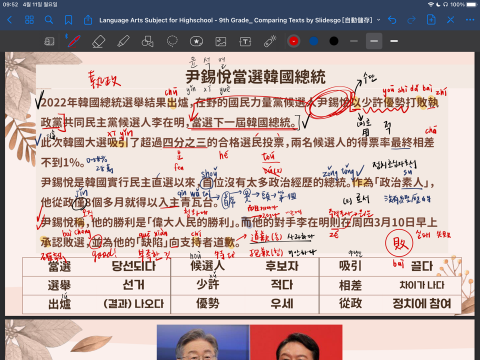Activate the laser pointer tool
The width and height of the screenshot is (480, 360).
[270, 41]
